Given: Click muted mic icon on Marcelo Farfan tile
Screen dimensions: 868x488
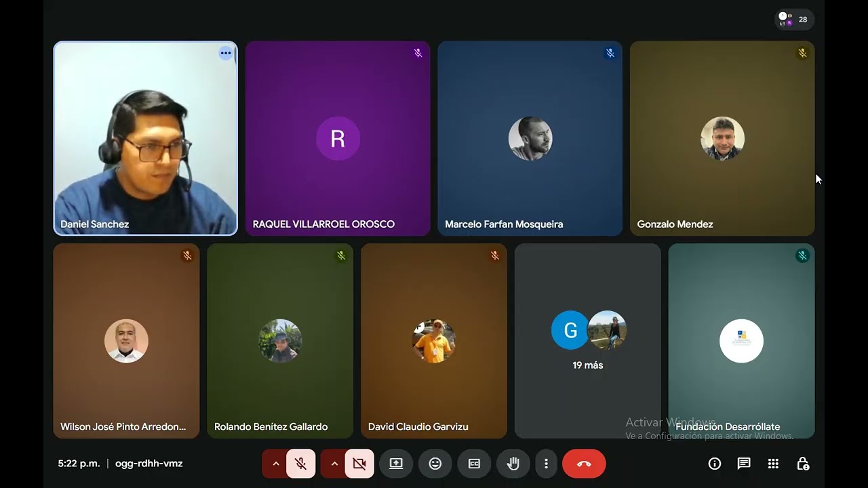Looking at the screenshot, I should 610,53.
